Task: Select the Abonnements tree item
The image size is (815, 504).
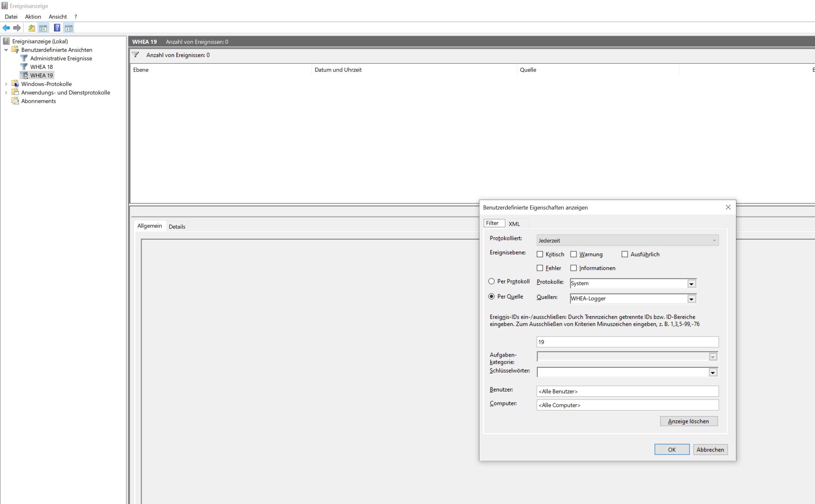Action: 39,101
